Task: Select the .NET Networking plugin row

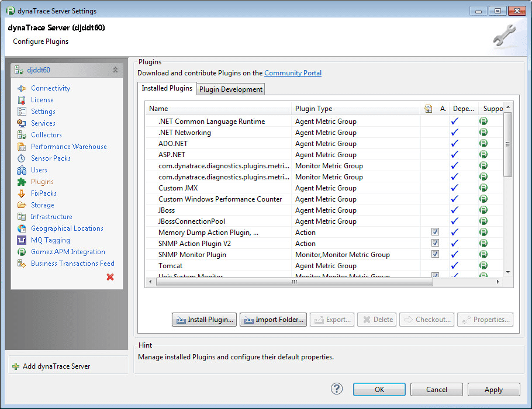Action: coord(324,132)
